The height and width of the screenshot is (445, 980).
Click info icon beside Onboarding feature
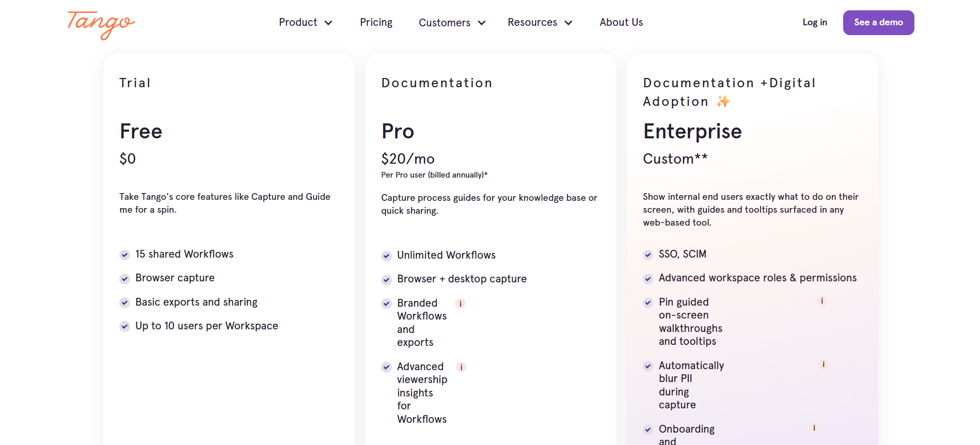click(814, 428)
